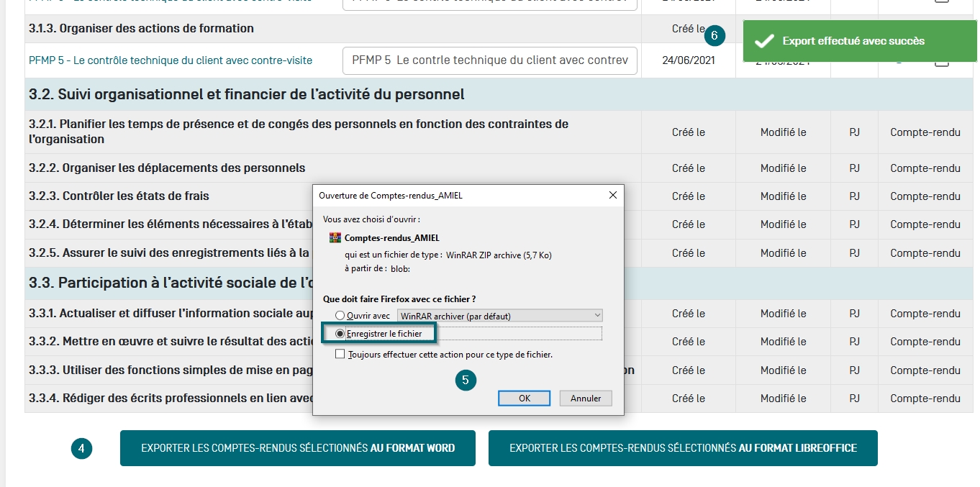This screenshot has height=487, width=980.
Task: Open the PFMP 5 contrôle technique link
Action: coord(171,60)
